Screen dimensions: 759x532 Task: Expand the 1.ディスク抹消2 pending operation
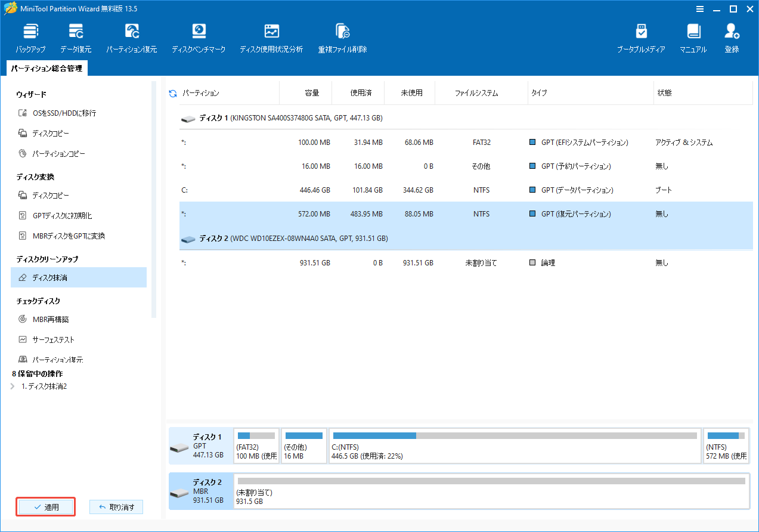click(x=13, y=386)
